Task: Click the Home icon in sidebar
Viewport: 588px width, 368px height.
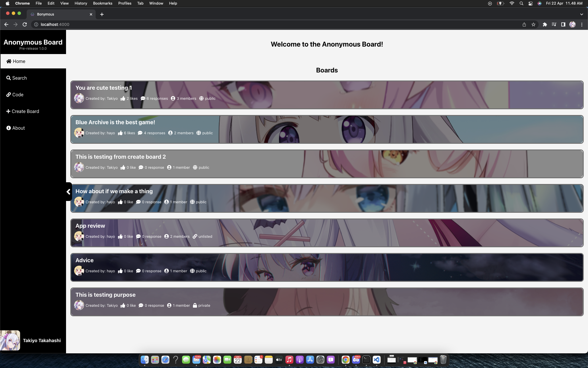Action: pos(9,61)
